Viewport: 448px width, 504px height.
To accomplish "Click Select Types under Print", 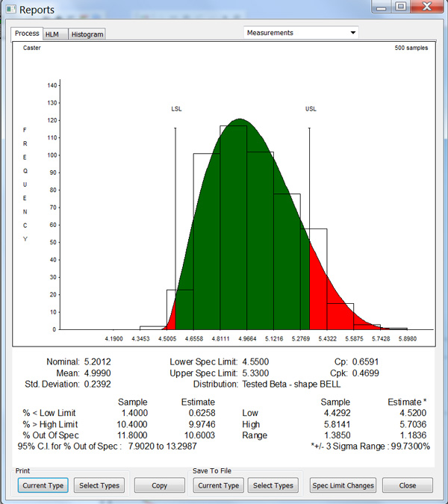I will (x=99, y=485).
